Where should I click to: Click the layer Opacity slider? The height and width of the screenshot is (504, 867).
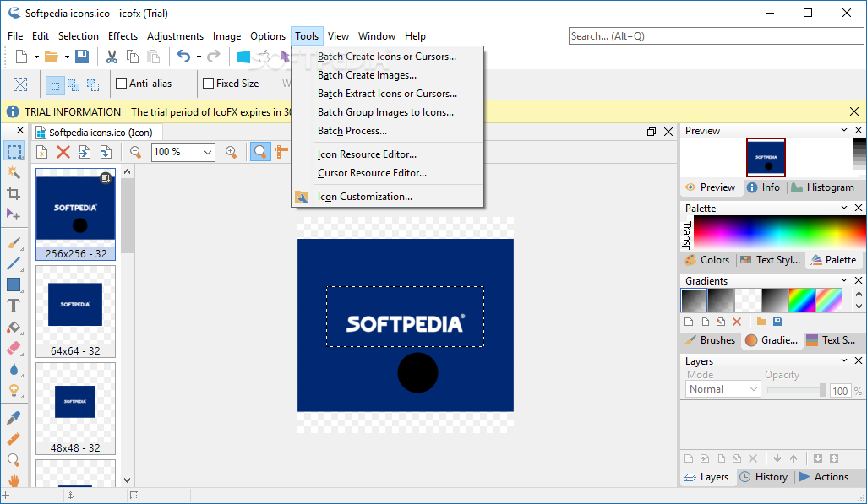pyautogui.click(x=797, y=390)
